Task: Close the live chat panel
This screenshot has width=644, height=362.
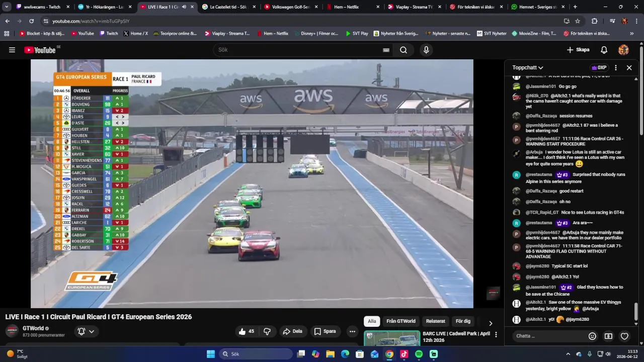Action: pyautogui.click(x=629, y=67)
